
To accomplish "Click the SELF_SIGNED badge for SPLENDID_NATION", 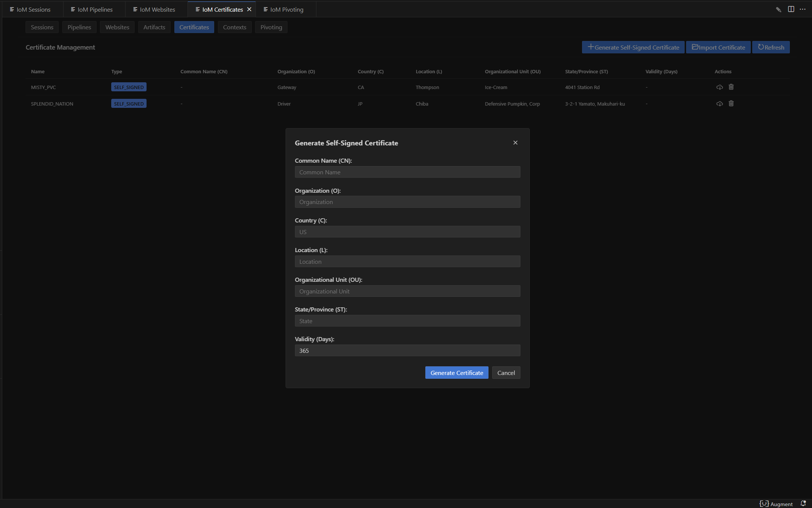I will coord(129,104).
